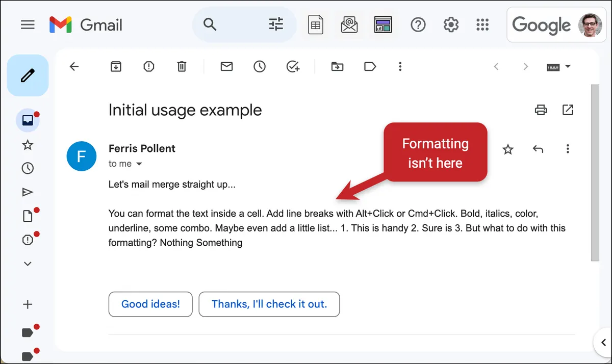Report this email as spam
This screenshot has width=612, height=364.
point(148,66)
